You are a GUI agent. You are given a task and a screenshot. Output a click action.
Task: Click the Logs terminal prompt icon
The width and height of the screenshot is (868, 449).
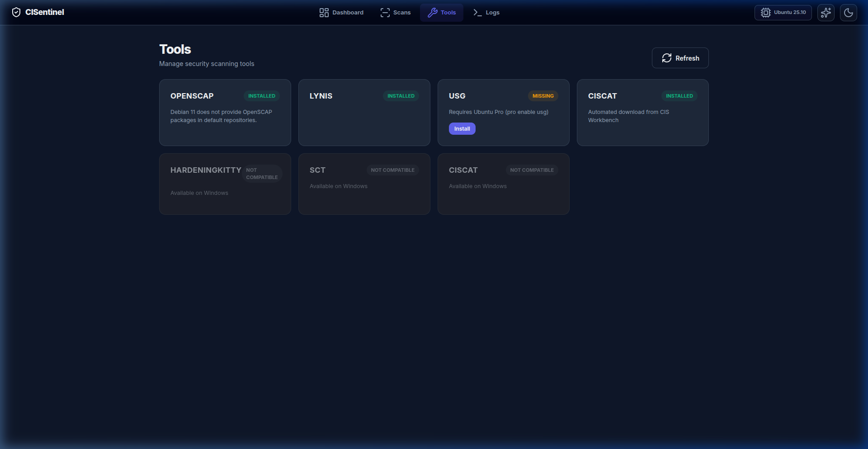coord(477,13)
